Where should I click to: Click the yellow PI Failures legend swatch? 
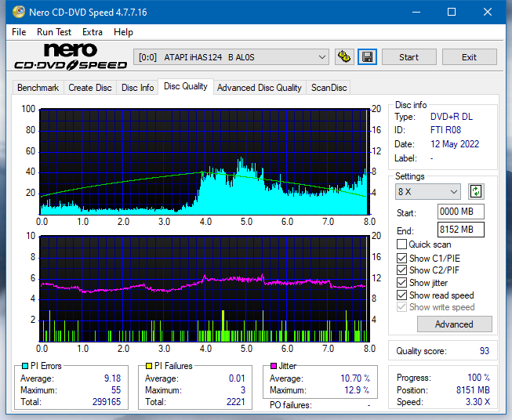[x=148, y=366]
